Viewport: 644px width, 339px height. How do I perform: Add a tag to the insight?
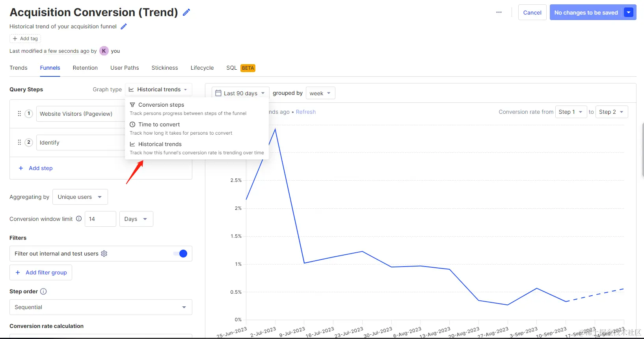point(25,39)
